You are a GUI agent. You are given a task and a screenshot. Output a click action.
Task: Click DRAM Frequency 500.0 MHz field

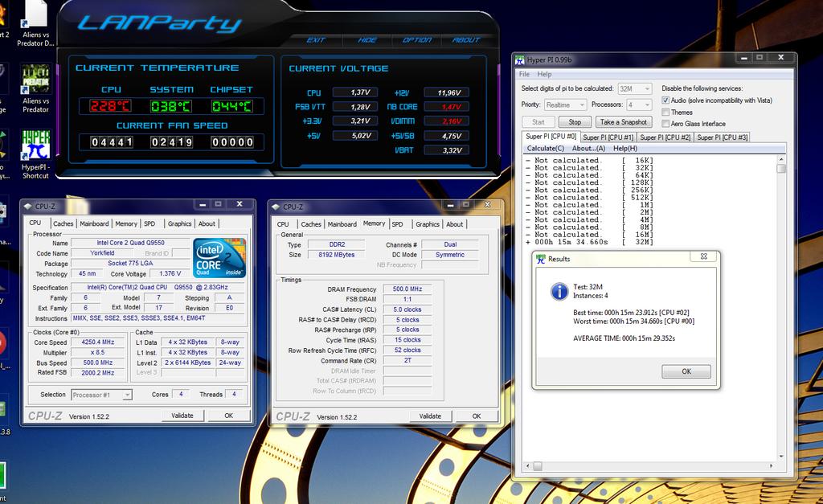[407, 289]
